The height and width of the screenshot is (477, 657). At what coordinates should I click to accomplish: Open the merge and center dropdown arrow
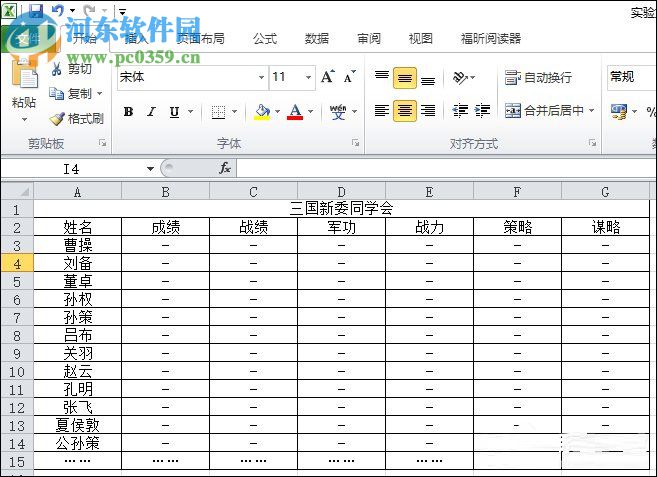point(592,111)
